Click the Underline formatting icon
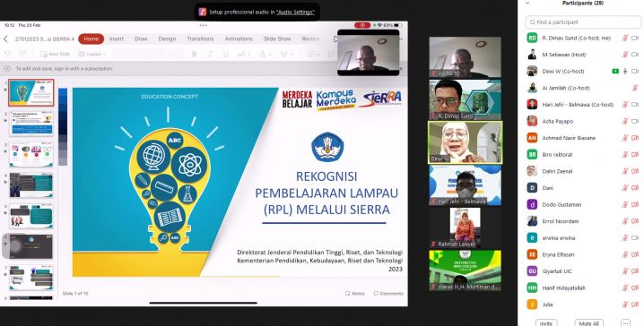The height and width of the screenshot is (326, 644). 225,54
